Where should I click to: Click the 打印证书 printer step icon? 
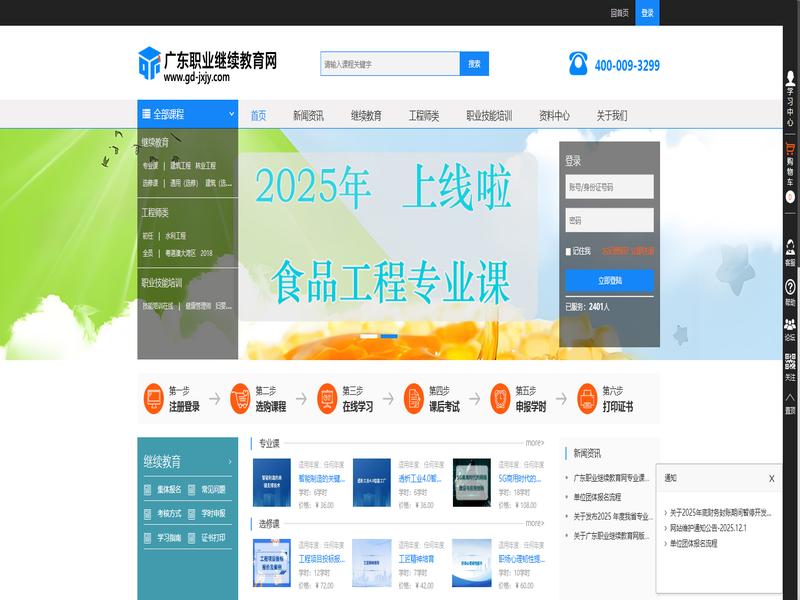coord(587,399)
